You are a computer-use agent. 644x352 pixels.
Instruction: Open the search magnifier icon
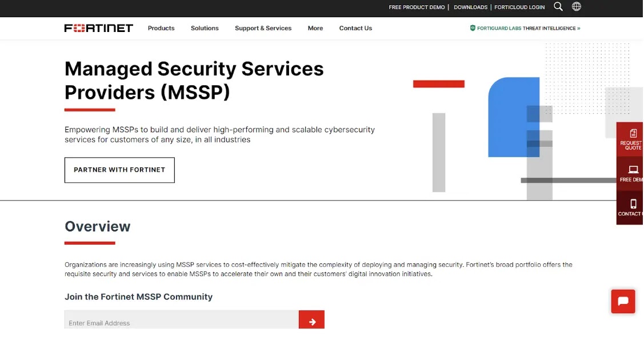pos(558,7)
